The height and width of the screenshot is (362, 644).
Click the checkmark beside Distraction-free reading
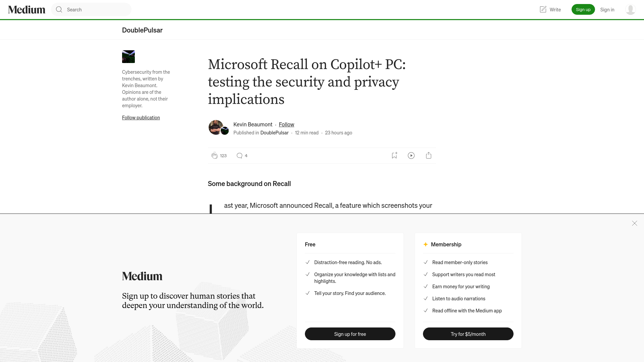point(308,262)
